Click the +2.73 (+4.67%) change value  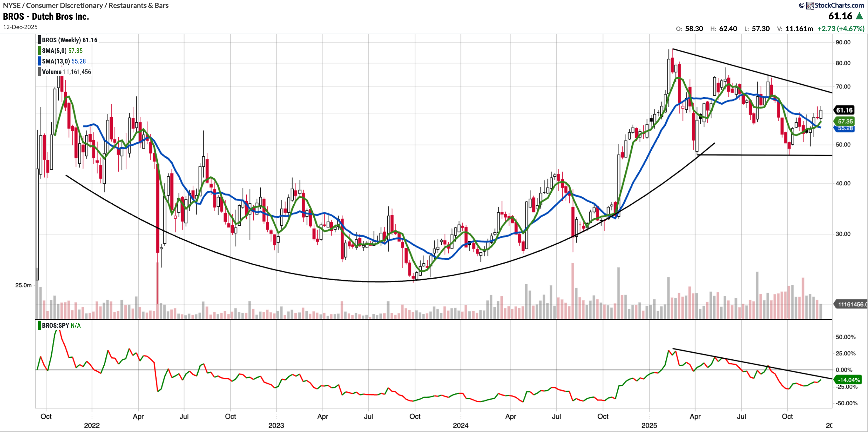coord(840,29)
